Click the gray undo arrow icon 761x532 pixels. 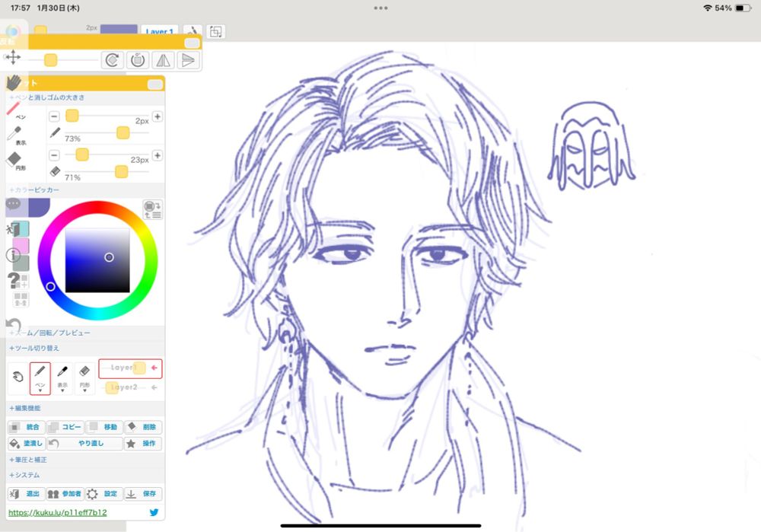14,325
